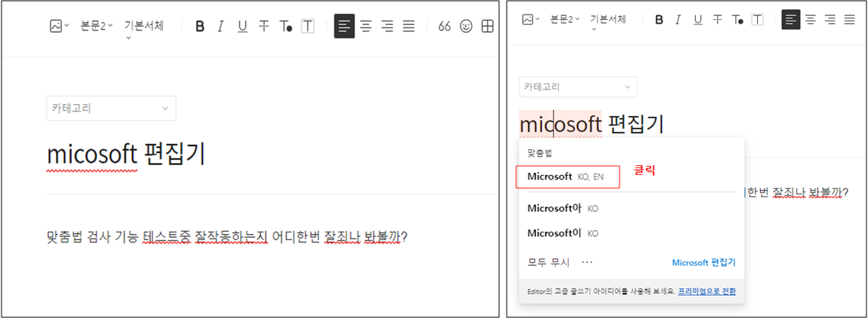Click the misspelled word micosoft in left title

pos(92,155)
